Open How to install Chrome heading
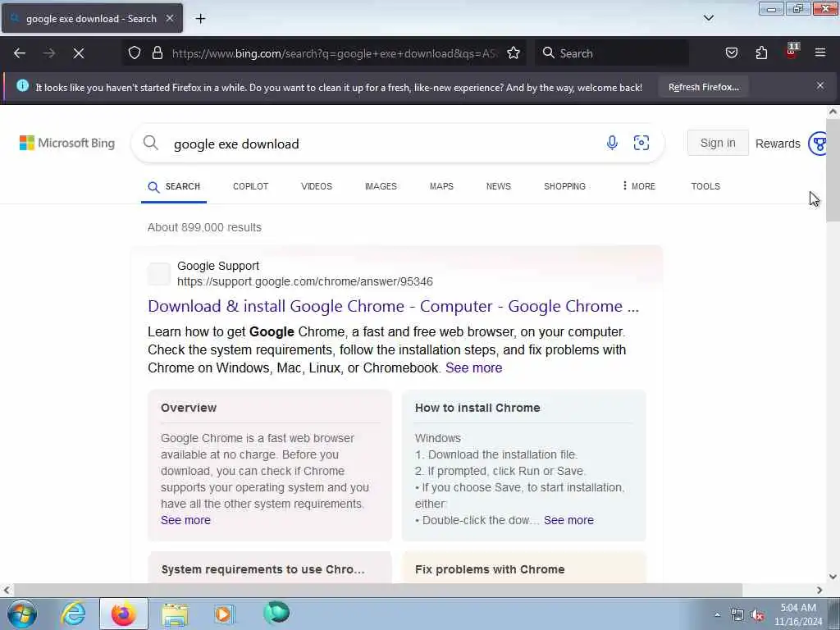 point(477,408)
